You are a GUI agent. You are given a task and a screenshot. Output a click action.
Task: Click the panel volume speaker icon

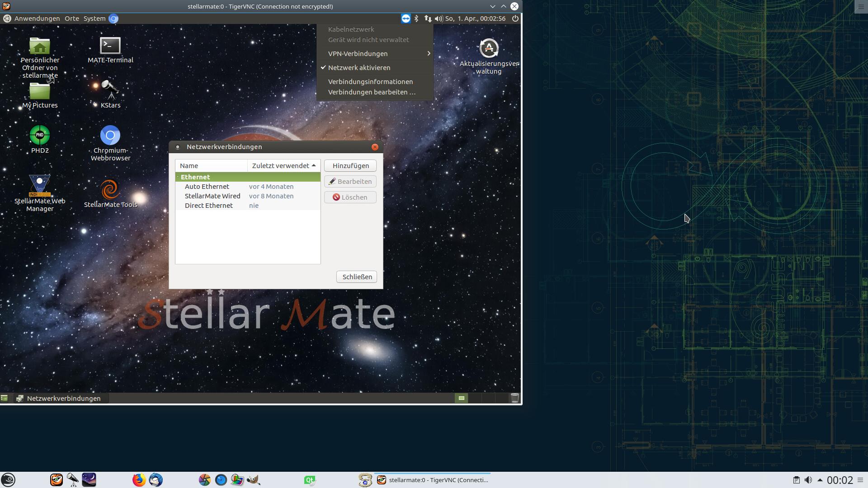(x=438, y=19)
